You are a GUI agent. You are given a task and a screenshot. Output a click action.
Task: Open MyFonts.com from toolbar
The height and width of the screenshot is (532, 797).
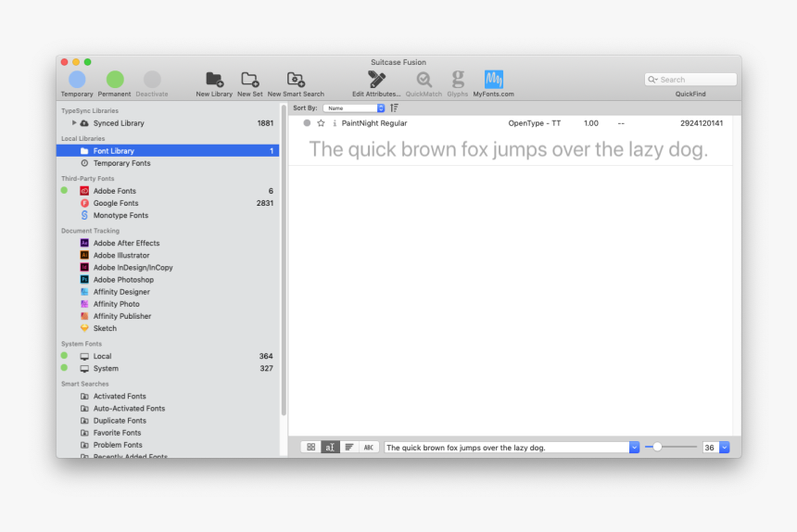tap(494, 83)
